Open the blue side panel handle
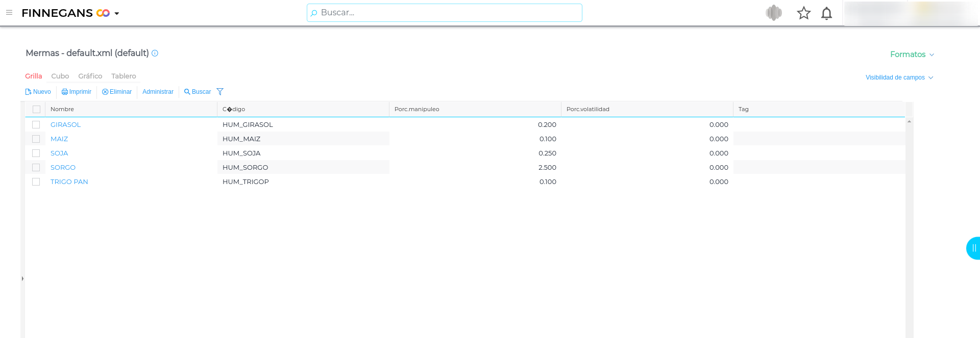The width and height of the screenshot is (980, 338). (x=973, y=248)
